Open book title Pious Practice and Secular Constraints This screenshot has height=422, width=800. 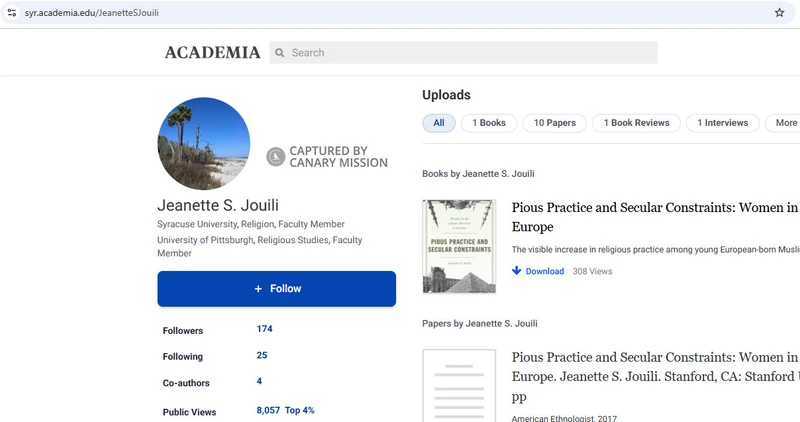pos(655,217)
